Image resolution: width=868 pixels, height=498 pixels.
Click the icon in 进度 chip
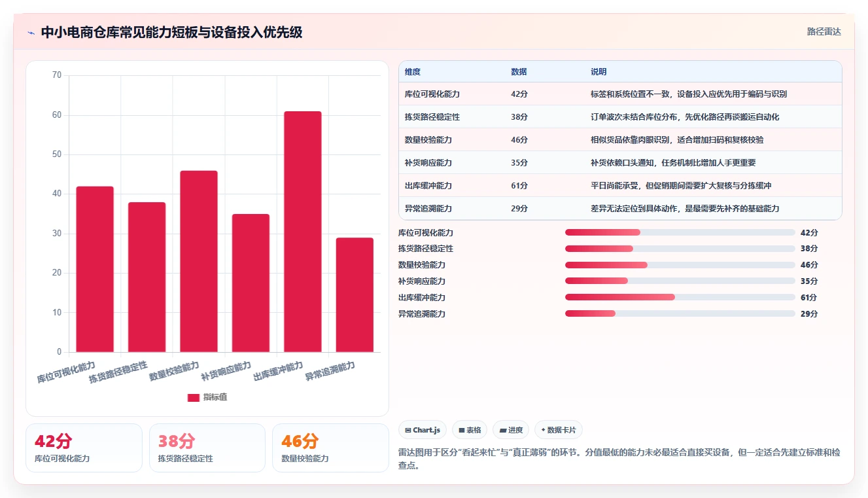tap(503, 431)
